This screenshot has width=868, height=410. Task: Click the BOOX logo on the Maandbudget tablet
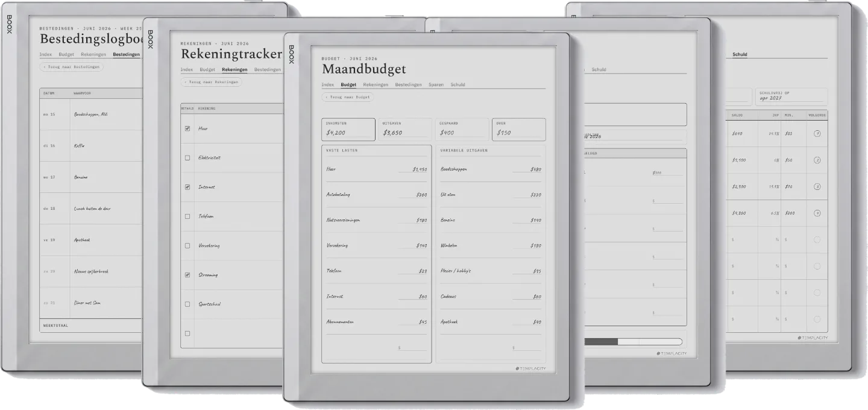click(291, 54)
